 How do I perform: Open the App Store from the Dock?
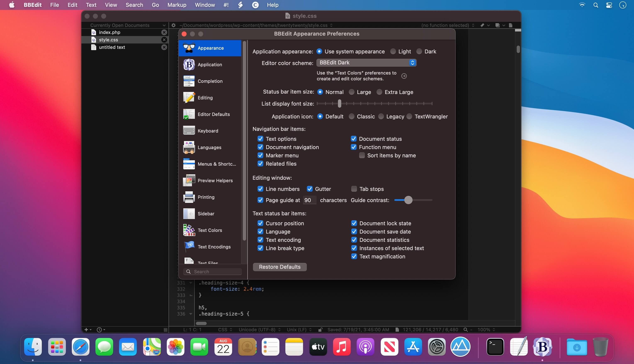tap(413, 347)
